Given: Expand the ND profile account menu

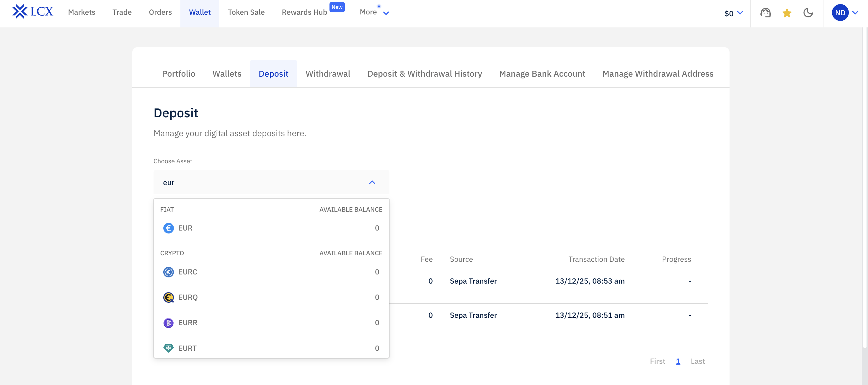Looking at the screenshot, I should coord(845,13).
